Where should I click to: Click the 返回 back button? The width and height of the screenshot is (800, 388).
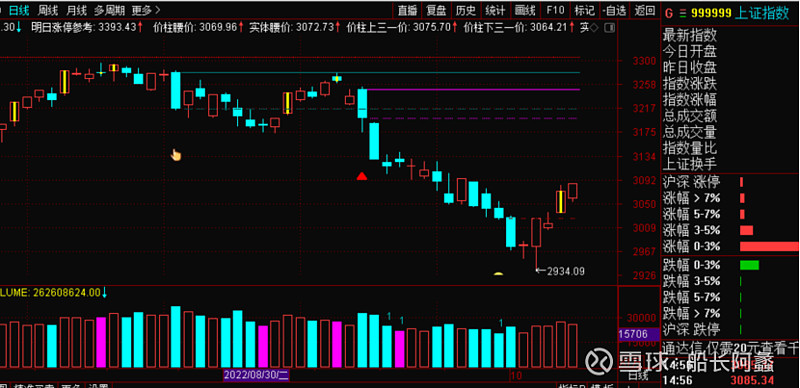click(x=645, y=10)
